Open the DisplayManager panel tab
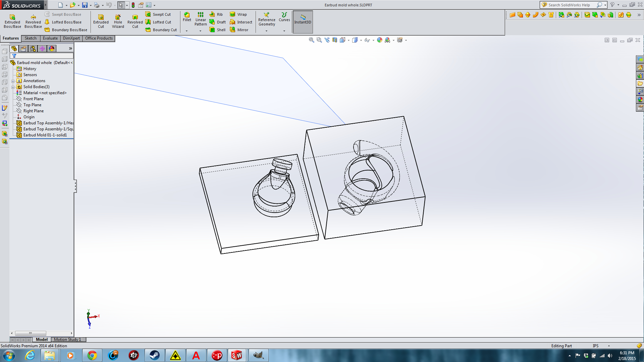Viewport: 644px width, 362px height. [52, 49]
